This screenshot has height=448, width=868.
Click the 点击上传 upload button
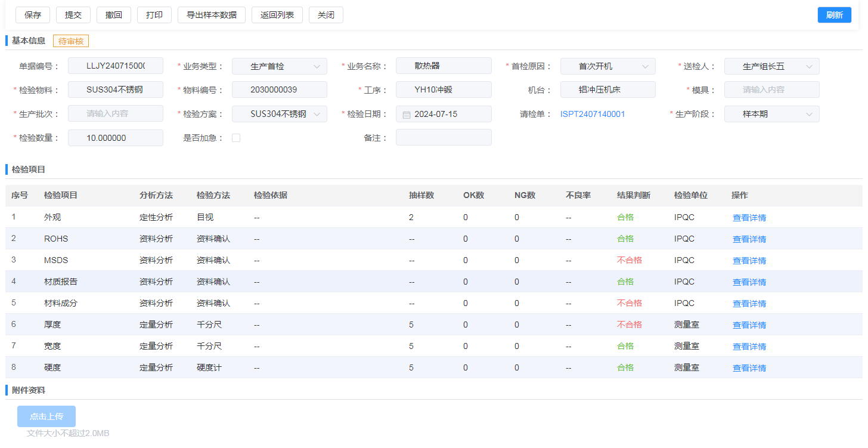click(46, 416)
